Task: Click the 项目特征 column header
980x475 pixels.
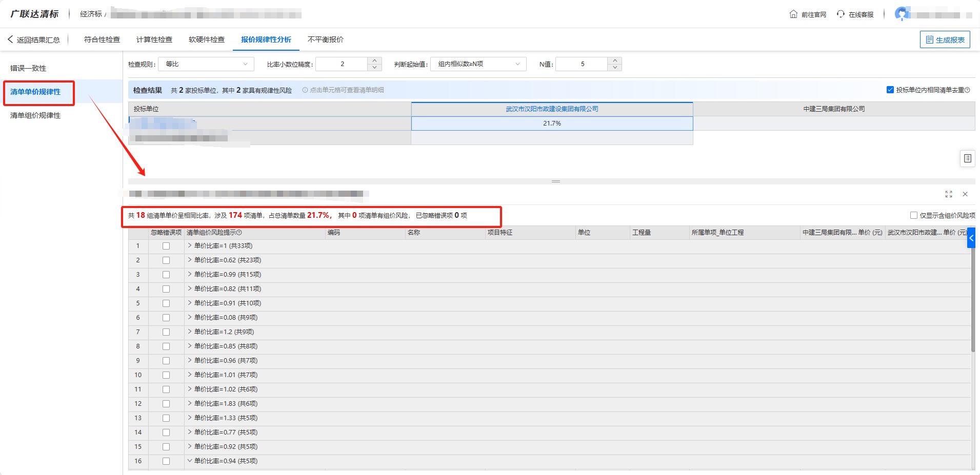Action: coord(530,233)
